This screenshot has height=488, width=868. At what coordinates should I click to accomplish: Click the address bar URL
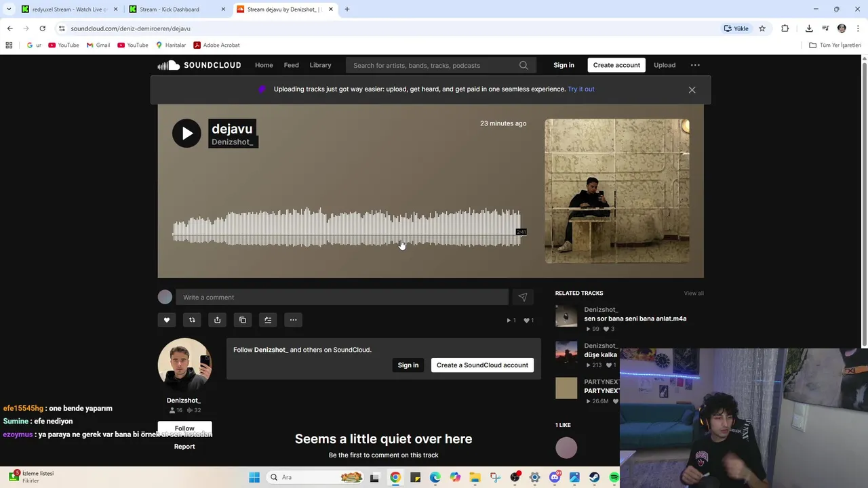(x=130, y=28)
